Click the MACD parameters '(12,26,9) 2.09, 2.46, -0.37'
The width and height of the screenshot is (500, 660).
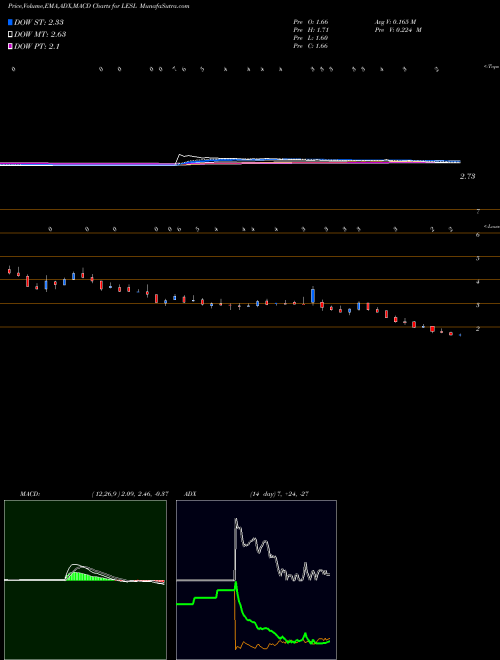(x=130, y=494)
